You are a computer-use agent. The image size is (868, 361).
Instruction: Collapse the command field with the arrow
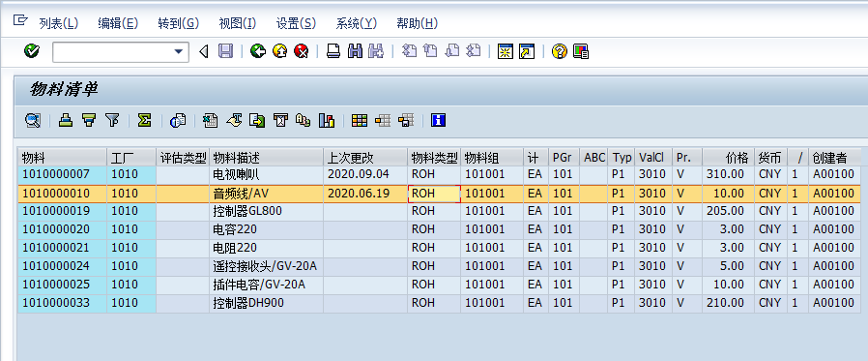[203, 52]
